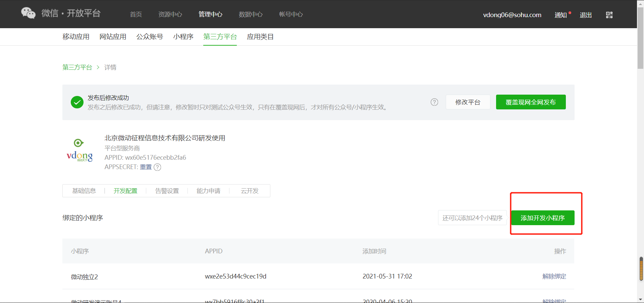
Task: Click the vdong platform logo
Action: (79, 150)
